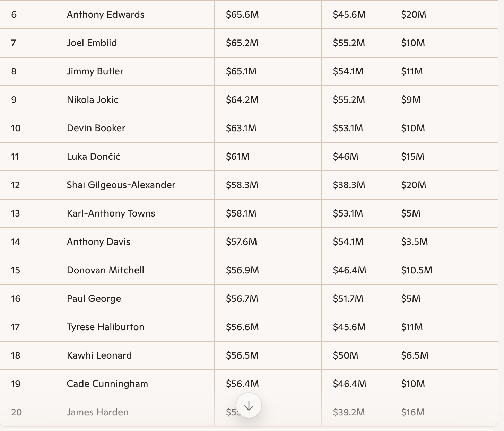Select James Harden's $39.2M cell
This screenshot has width=504, height=431.
[349, 412]
